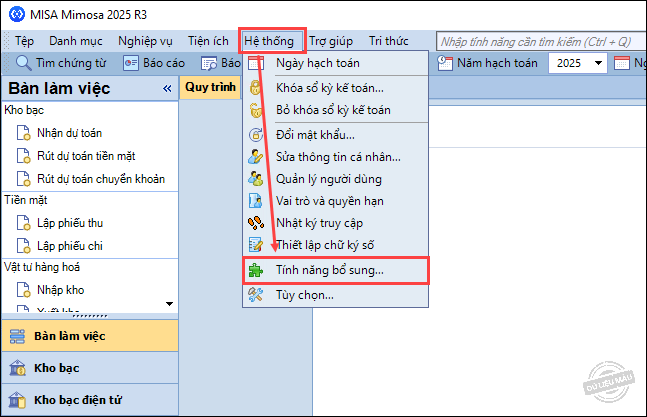
Task: Click the Vai trò và quyền hạn icon
Action: 256,201
